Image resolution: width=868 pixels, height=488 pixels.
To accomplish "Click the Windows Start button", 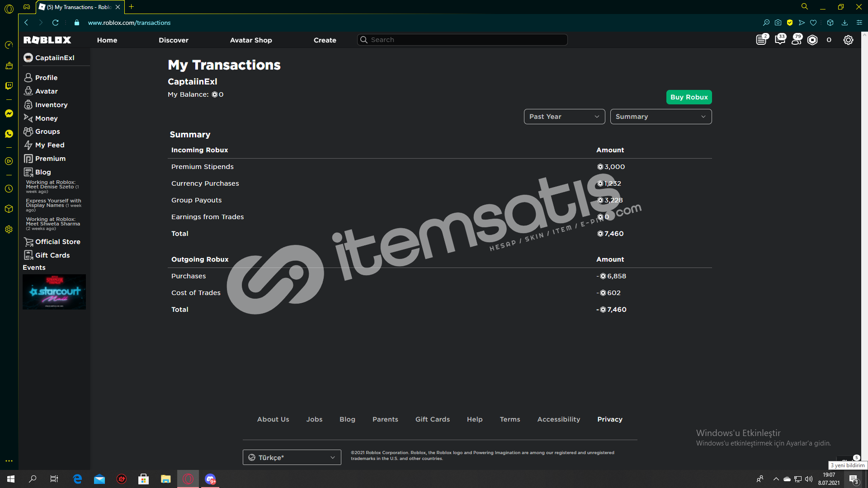I will click(11, 479).
